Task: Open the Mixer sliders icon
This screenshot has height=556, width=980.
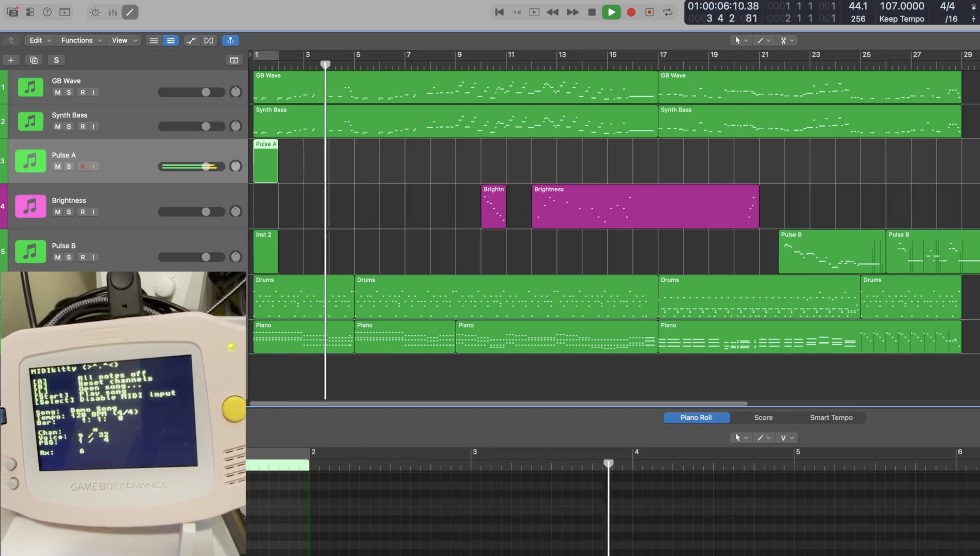Action: click(x=113, y=12)
